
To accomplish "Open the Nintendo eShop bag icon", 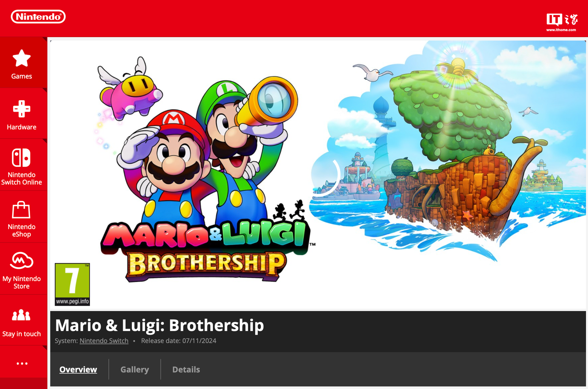I will [21, 210].
